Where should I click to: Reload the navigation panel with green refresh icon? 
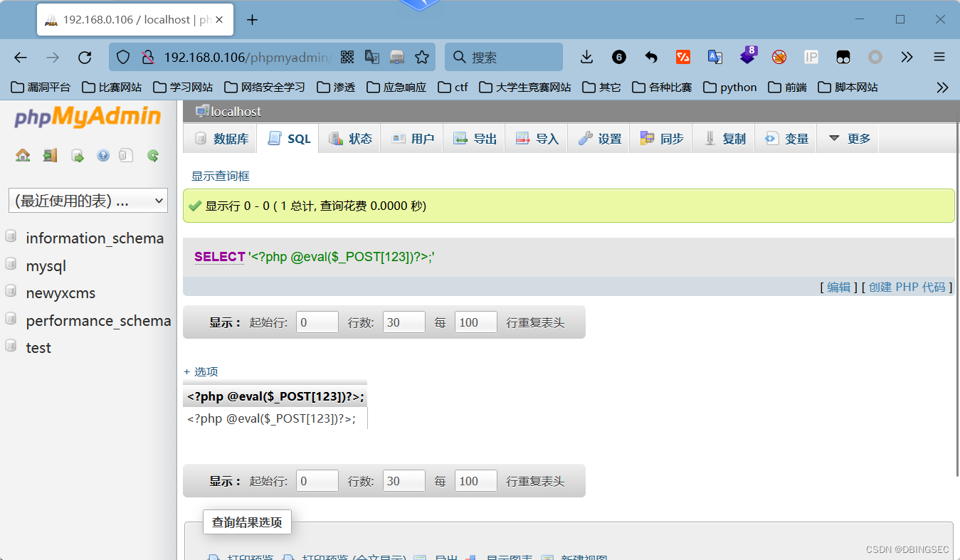point(152,155)
